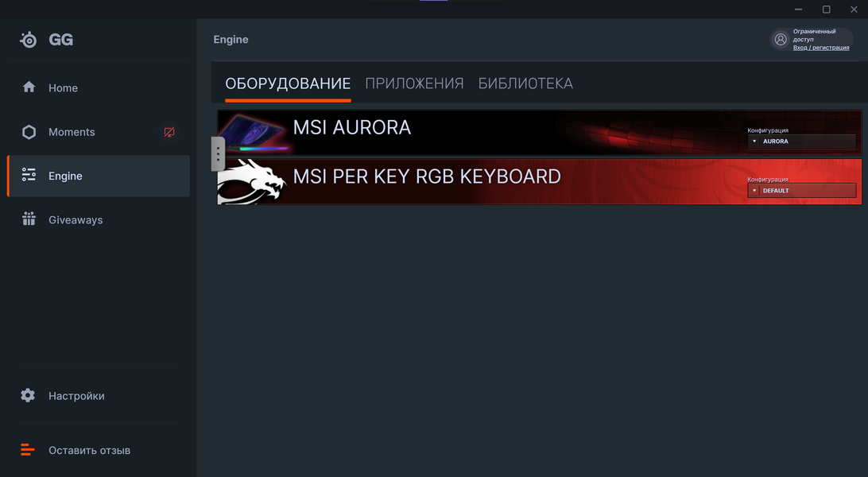Click the red disabled capture icon beside Moments

pos(169,132)
